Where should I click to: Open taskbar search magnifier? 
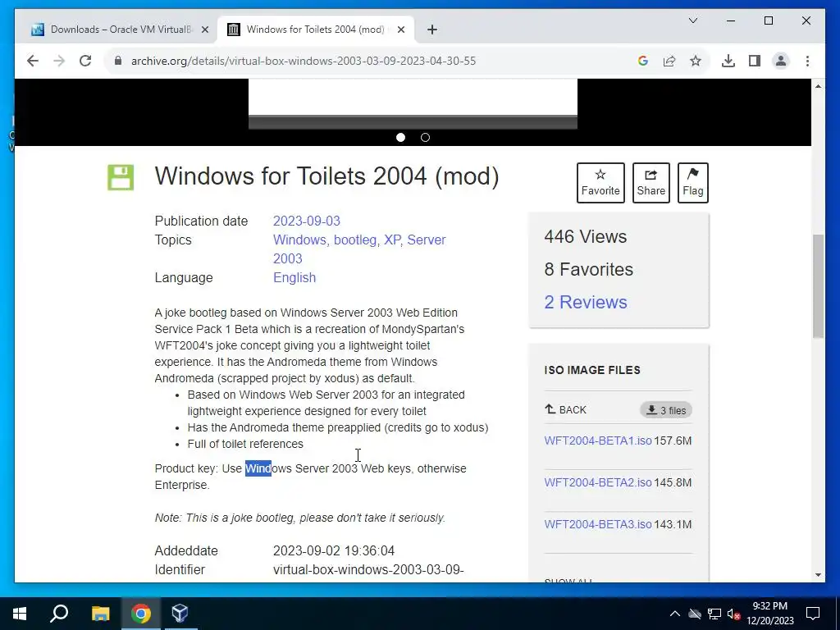click(59, 614)
